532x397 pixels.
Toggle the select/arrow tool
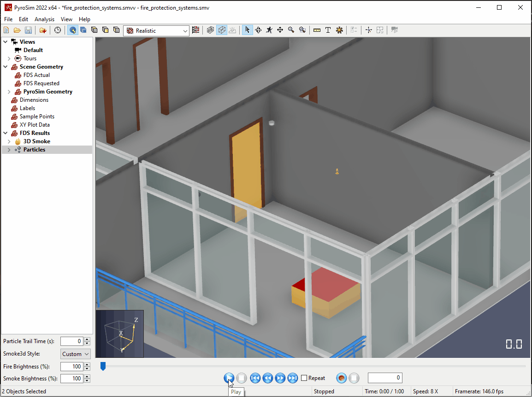[247, 30]
